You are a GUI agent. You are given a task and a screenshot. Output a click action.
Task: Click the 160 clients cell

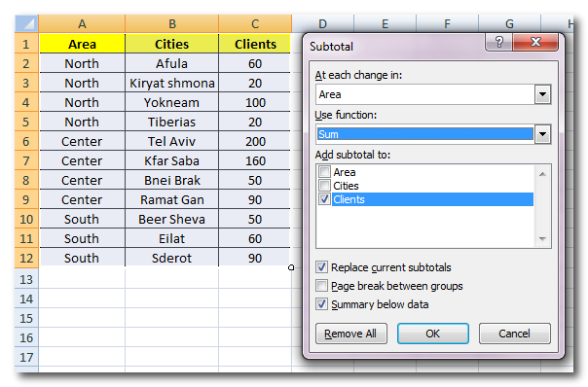(x=255, y=160)
